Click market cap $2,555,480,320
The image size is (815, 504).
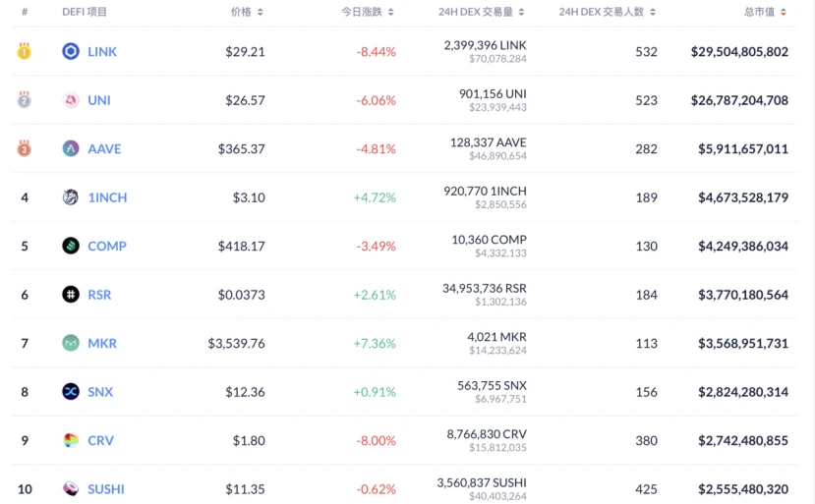click(x=743, y=489)
